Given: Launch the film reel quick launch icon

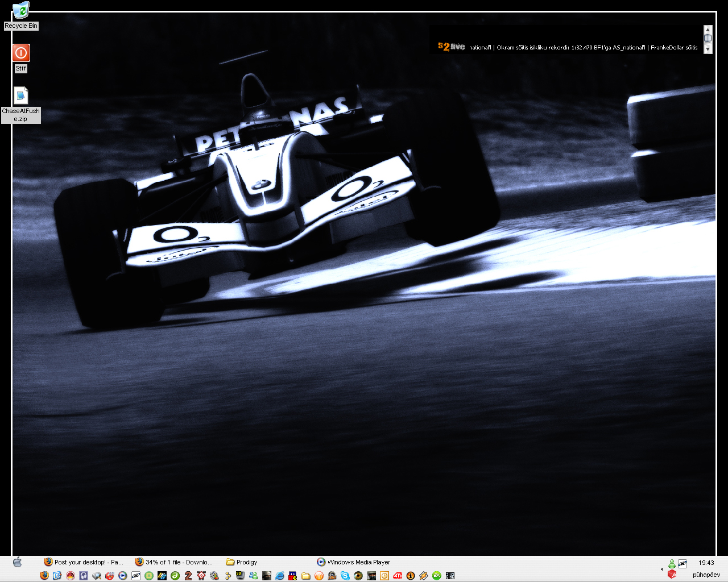Looking at the screenshot, I should 214,576.
